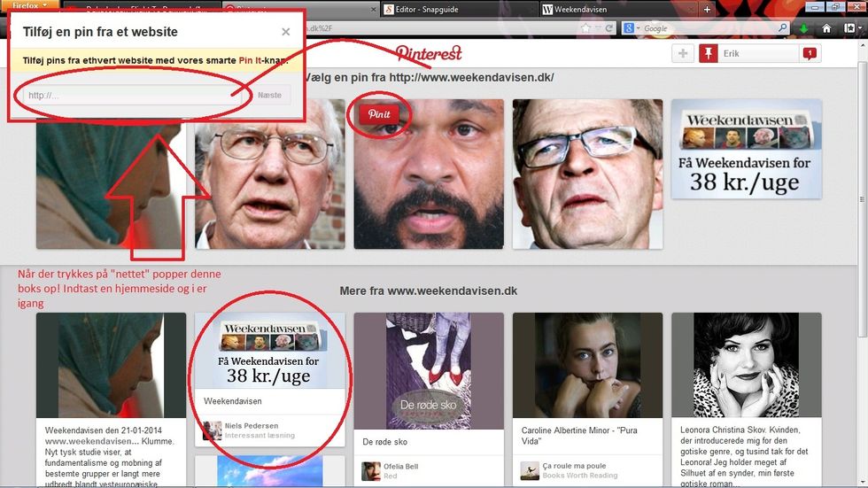Open the Niels Pedersen profile link
This screenshot has height=488, width=868.
tap(252, 425)
